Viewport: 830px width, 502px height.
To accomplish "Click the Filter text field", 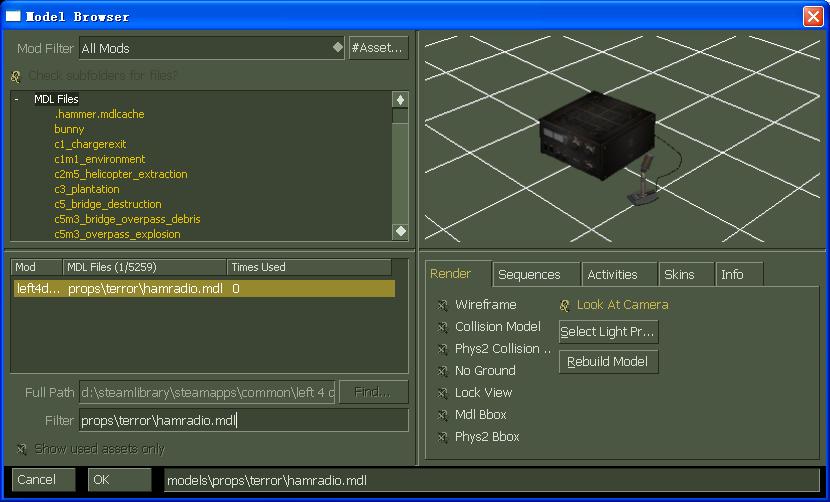I will point(243,420).
